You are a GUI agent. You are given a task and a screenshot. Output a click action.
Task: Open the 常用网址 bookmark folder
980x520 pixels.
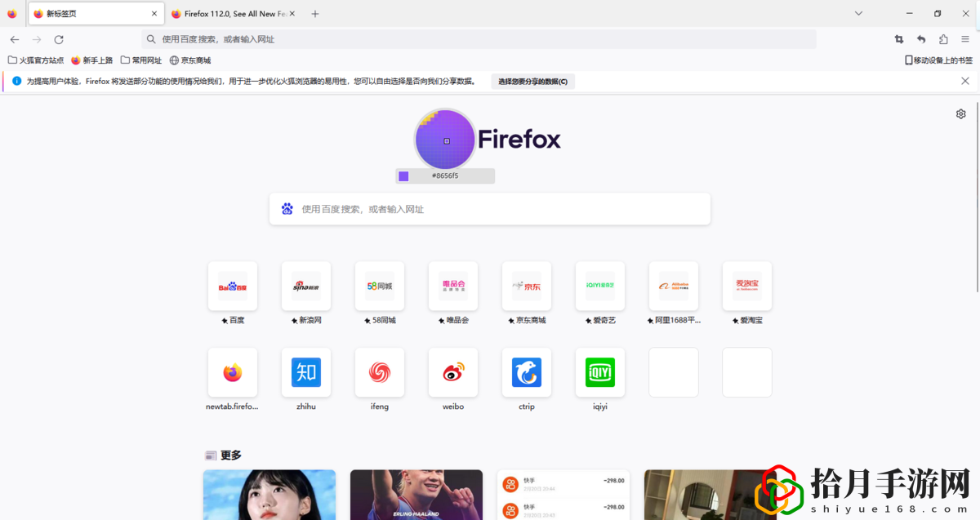click(x=141, y=60)
